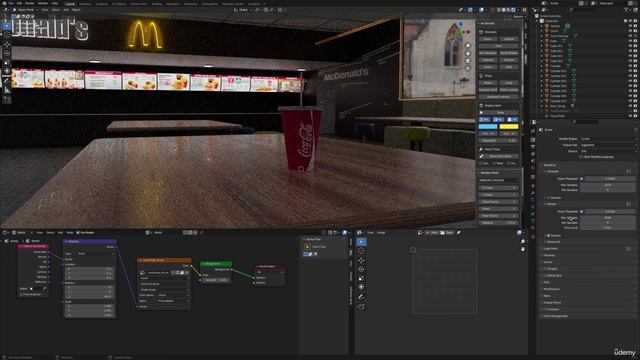This screenshot has width=640, height=360.
Task: Open Feature Set dropdown showing Supported
Action: tap(608, 145)
